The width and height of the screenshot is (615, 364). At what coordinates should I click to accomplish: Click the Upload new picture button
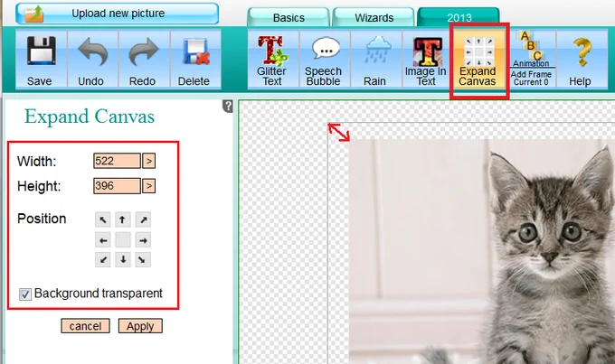(x=117, y=14)
